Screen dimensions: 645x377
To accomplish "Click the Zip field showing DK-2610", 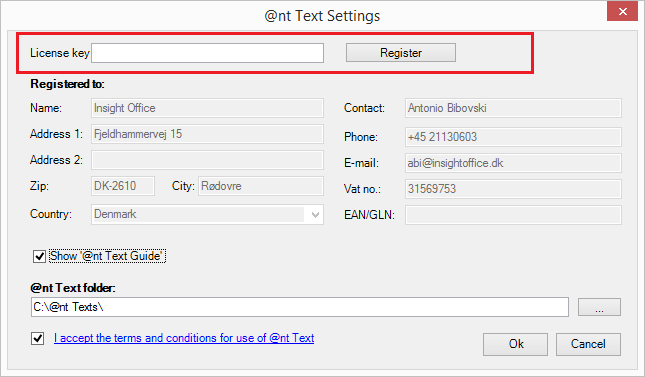I will pyautogui.click(x=123, y=186).
